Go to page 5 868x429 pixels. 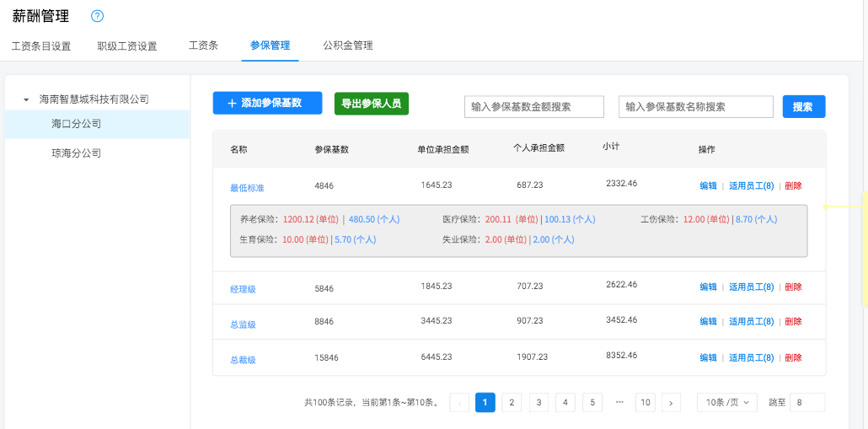point(592,403)
